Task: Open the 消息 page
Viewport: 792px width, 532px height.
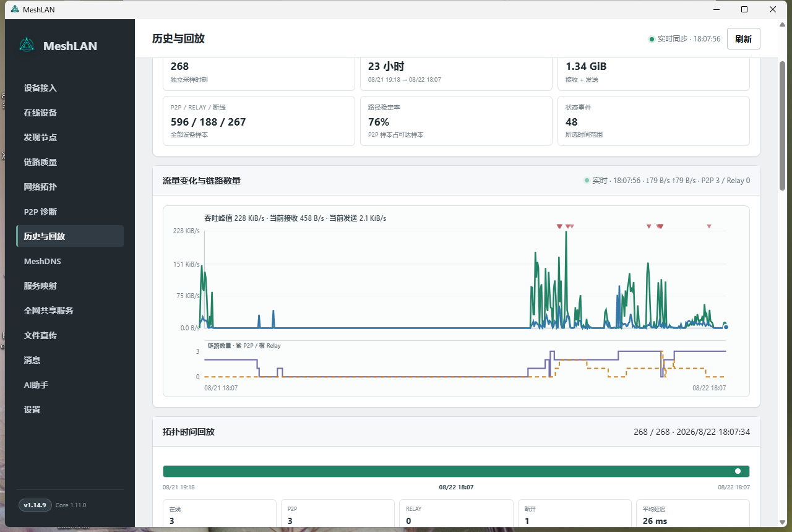Action: coord(70,360)
